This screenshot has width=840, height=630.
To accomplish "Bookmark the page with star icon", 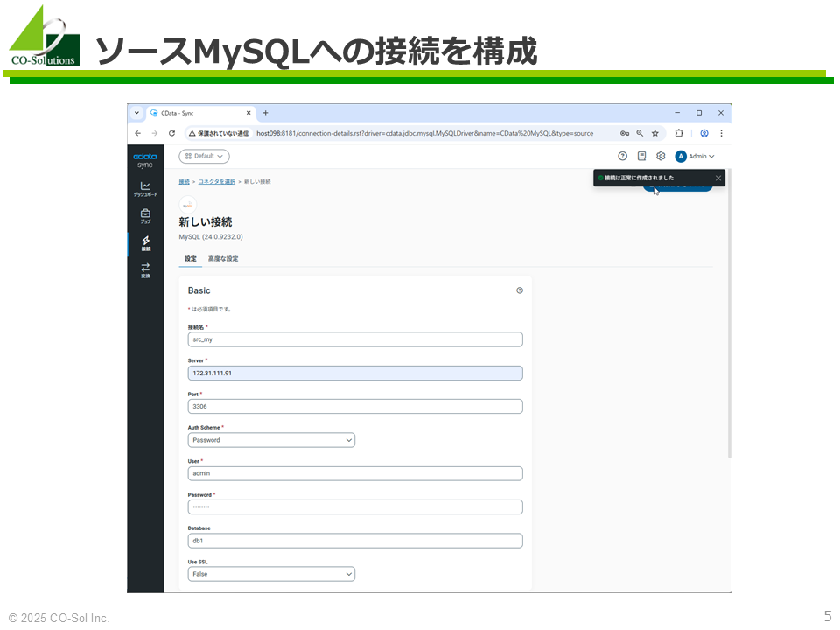I will pos(655,133).
